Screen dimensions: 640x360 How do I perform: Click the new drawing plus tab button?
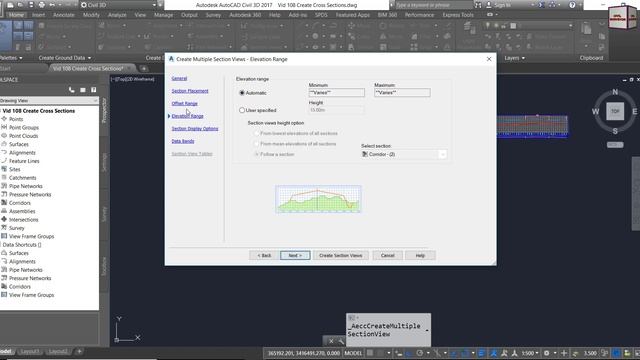point(144,68)
